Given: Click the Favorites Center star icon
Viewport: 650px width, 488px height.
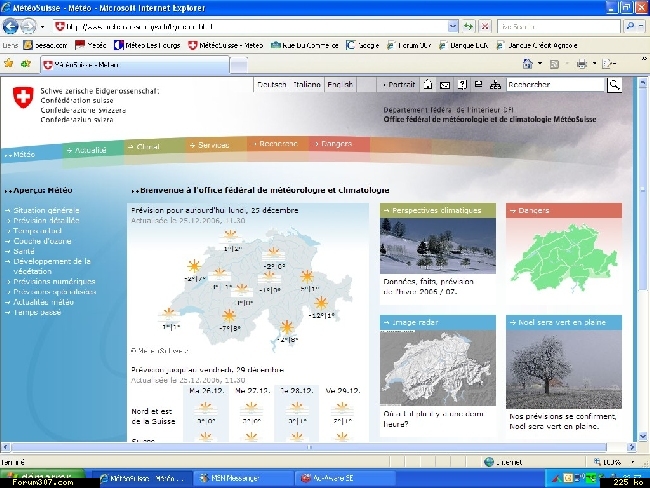Looking at the screenshot, I should click(8, 63).
